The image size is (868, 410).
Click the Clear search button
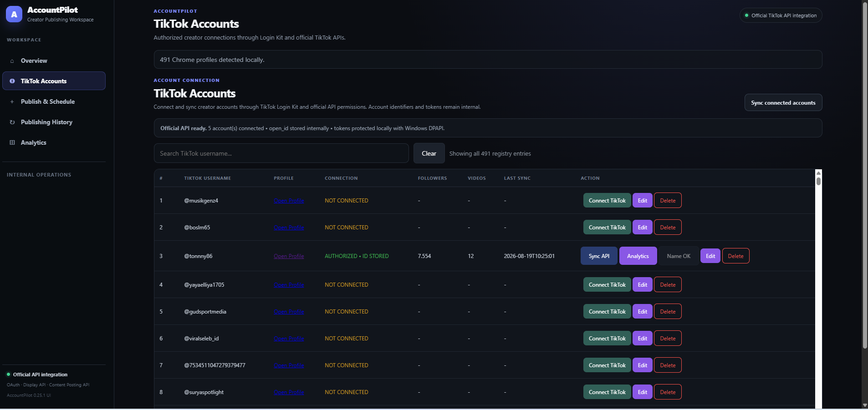pos(429,153)
